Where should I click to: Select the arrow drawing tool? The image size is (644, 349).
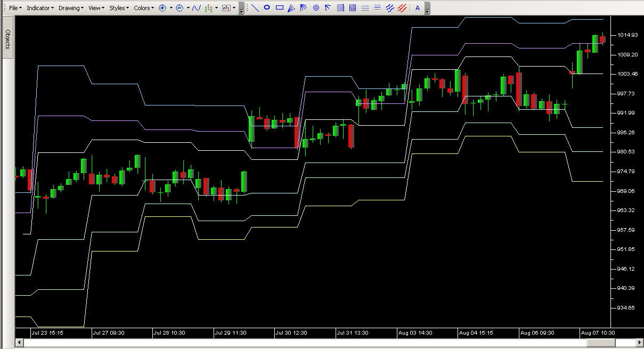click(328, 8)
